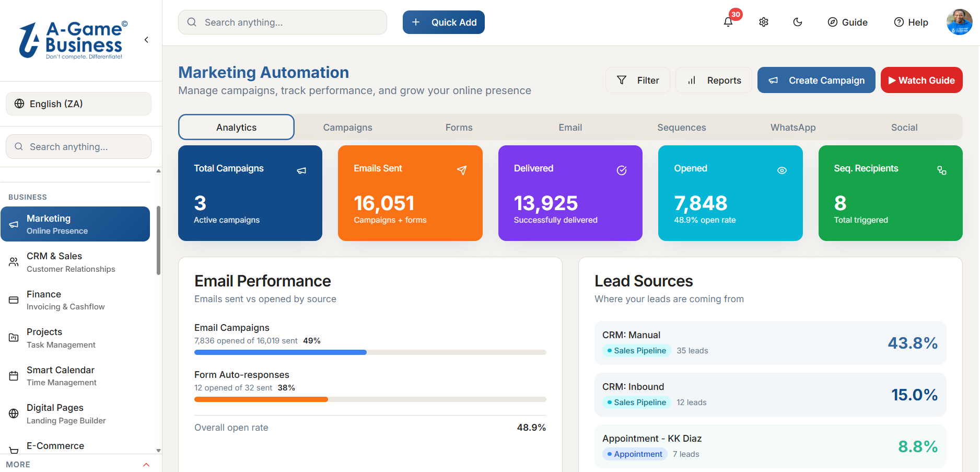Screen dimensions: 980x472
Task: Click the Quick Add button
Action: click(x=444, y=22)
